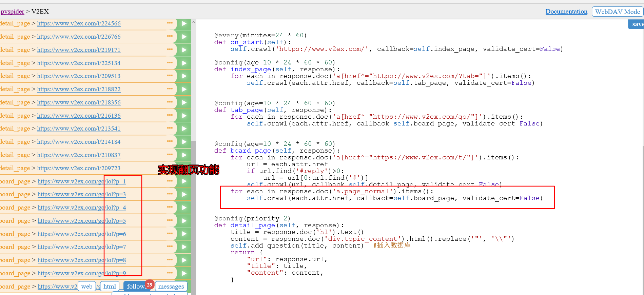Viewport: 644px width, 295px height.
Task: Open the pyspider home link
Action: click(x=12, y=12)
